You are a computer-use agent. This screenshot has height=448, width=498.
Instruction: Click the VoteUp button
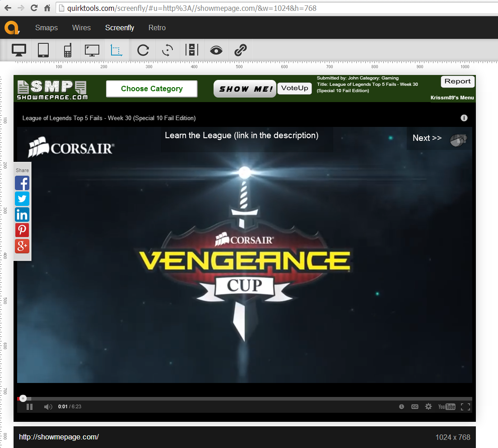click(294, 88)
